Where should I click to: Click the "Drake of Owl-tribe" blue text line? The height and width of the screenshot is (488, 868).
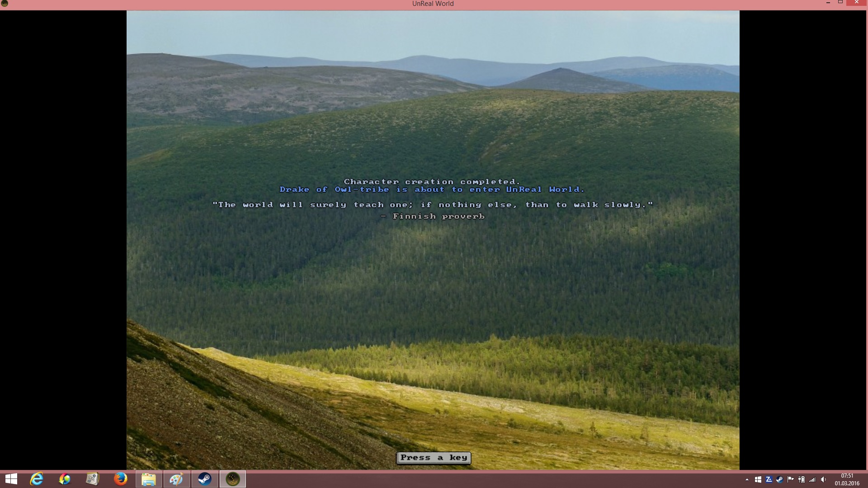[x=432, y=189]
